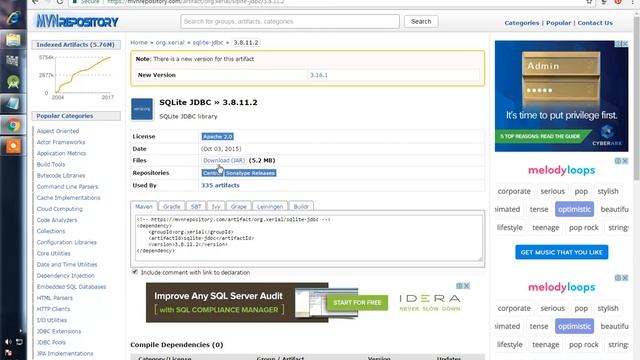Open JDBC Extensions category

(59, 331)
